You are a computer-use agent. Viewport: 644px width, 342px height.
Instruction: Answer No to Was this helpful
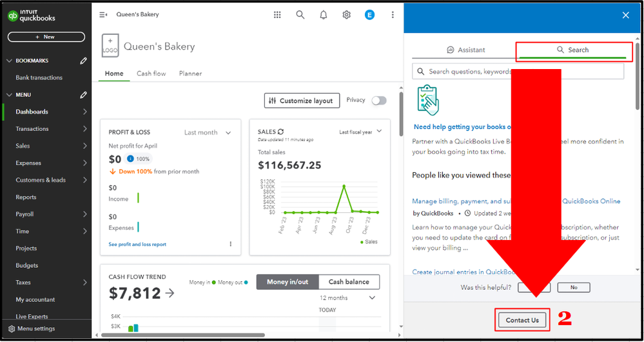(x=574, y=288)
